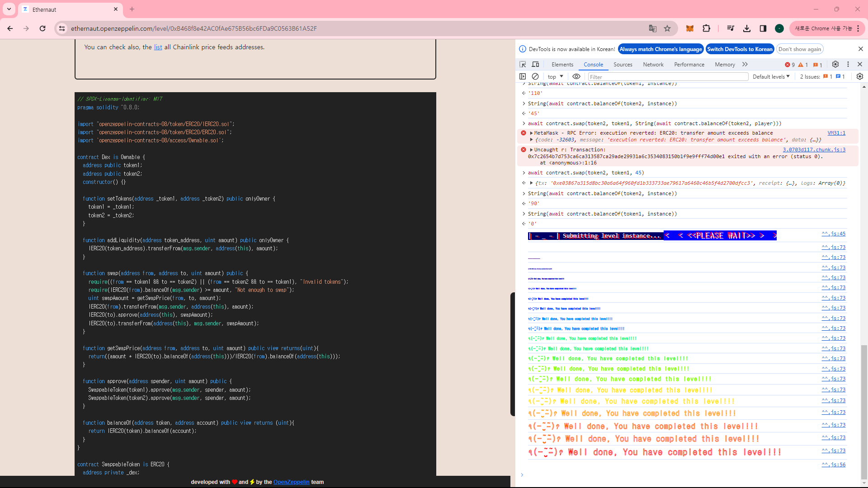The width and height of the screenshot is (868, 488).
Task: Open issues from the orange toolbar badge
Action: click(818, 65)
